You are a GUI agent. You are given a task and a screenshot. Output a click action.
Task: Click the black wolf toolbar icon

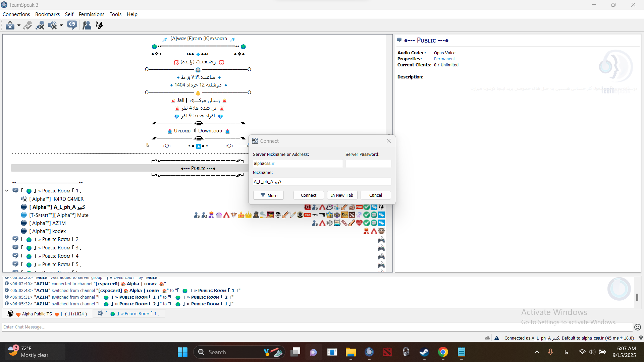(99, 25)
